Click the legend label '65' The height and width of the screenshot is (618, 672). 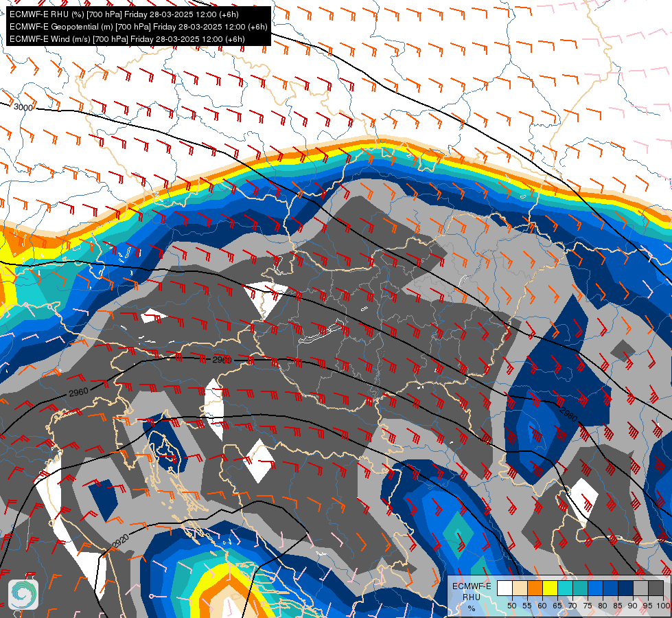557,606
